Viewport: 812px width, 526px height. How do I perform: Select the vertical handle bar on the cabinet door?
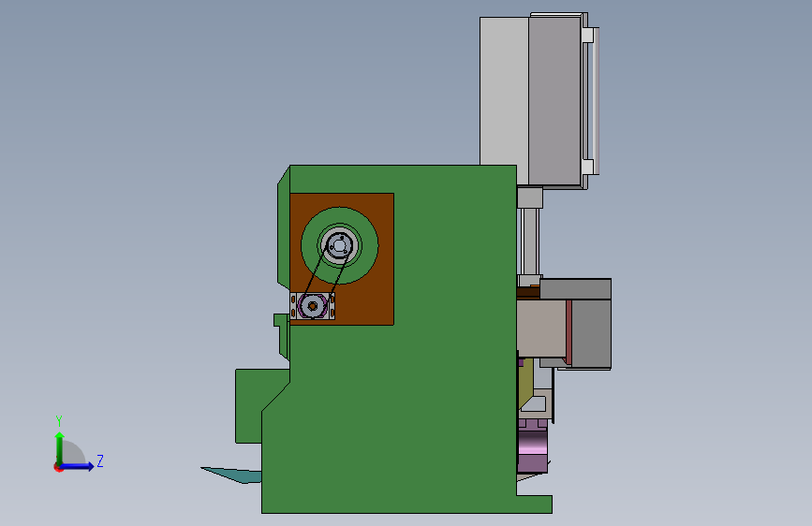pos(596,101)
